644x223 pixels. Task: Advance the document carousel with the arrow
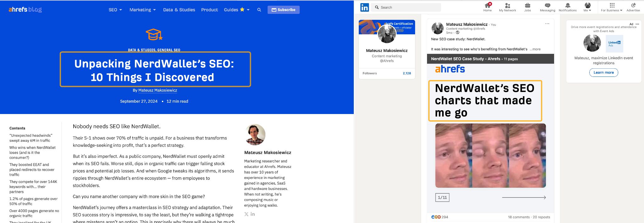coord(524,197)
